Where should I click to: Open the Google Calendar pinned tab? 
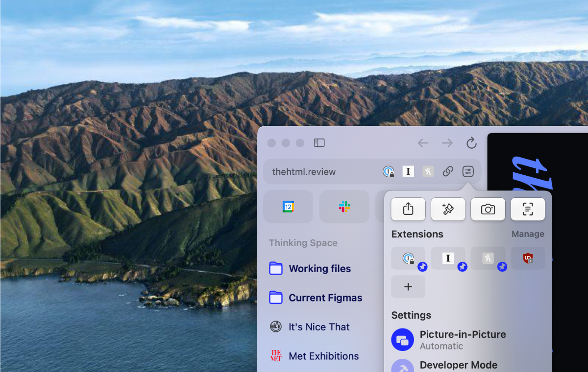[288, 207]
